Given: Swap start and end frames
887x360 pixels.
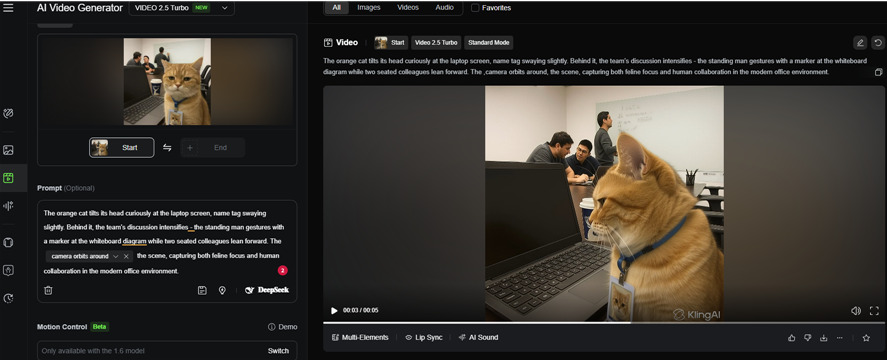Looking at the screenshot, I should 167,148.
